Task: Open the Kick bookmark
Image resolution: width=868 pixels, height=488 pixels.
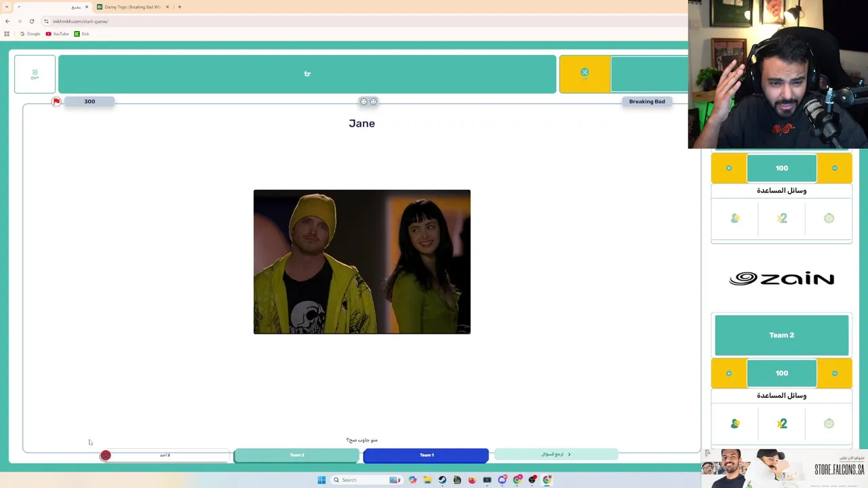Action: [x=81, y=34]
